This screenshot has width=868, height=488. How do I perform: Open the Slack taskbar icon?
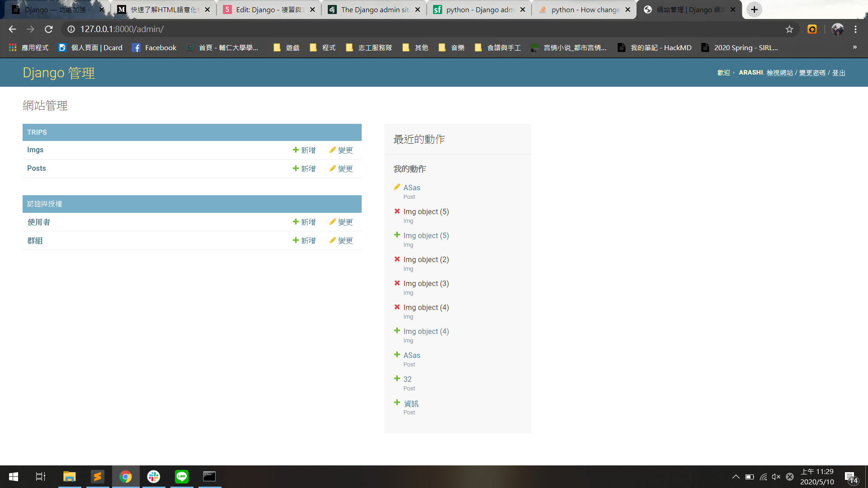(154, 477)
